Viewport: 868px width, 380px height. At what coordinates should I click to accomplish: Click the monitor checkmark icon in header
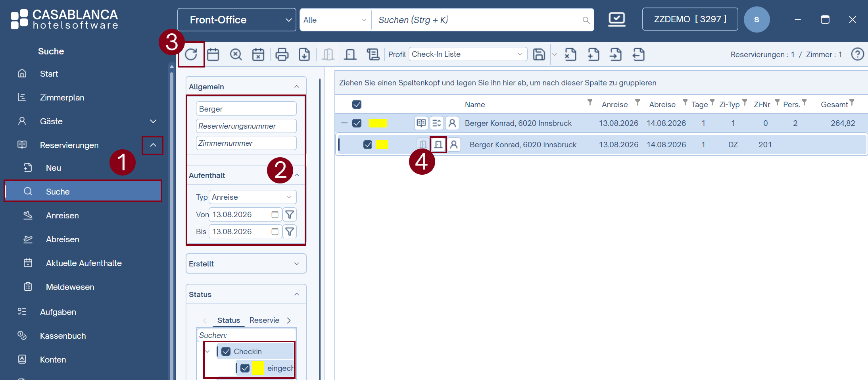point(617,19)
